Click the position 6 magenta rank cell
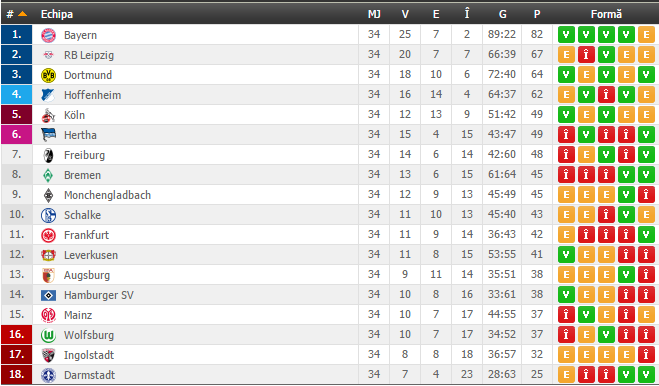 16,135
